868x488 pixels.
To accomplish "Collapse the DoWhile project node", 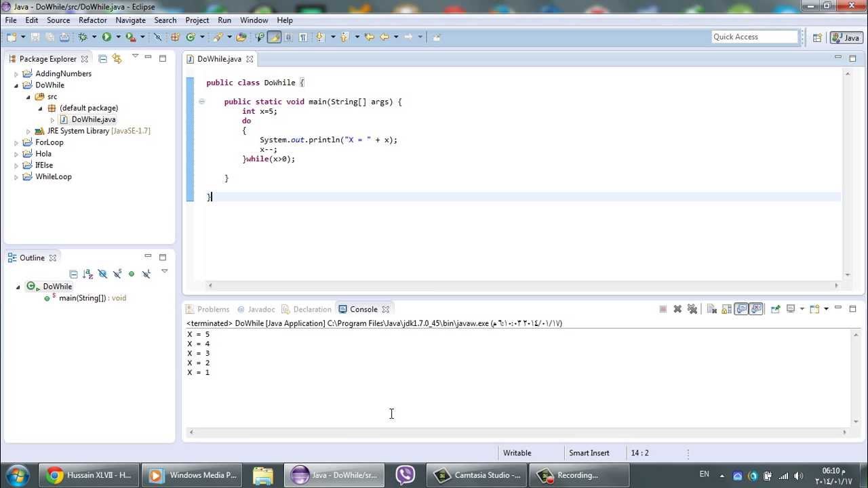I will point(16,85).
